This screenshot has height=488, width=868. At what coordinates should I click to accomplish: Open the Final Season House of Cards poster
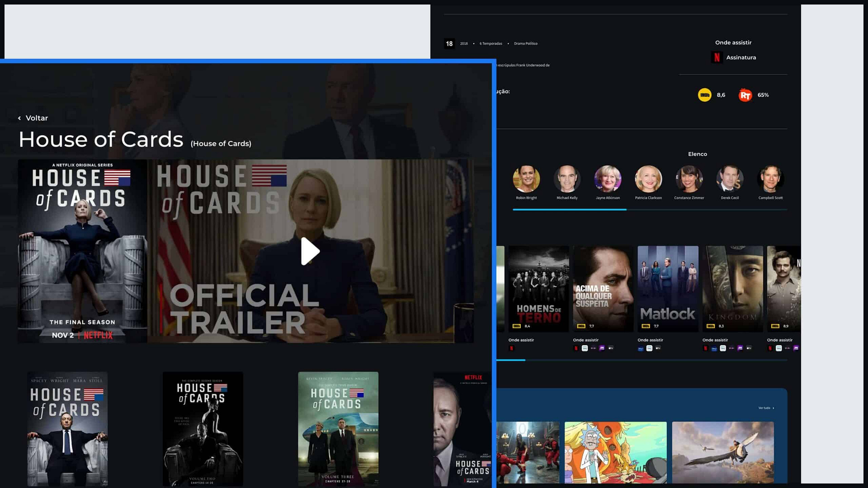point(83,251)
